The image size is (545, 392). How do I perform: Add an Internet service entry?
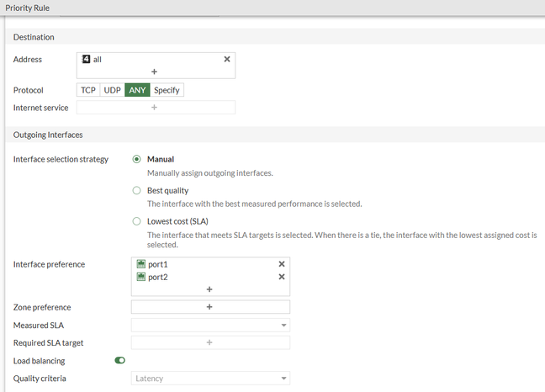[155, 107]
